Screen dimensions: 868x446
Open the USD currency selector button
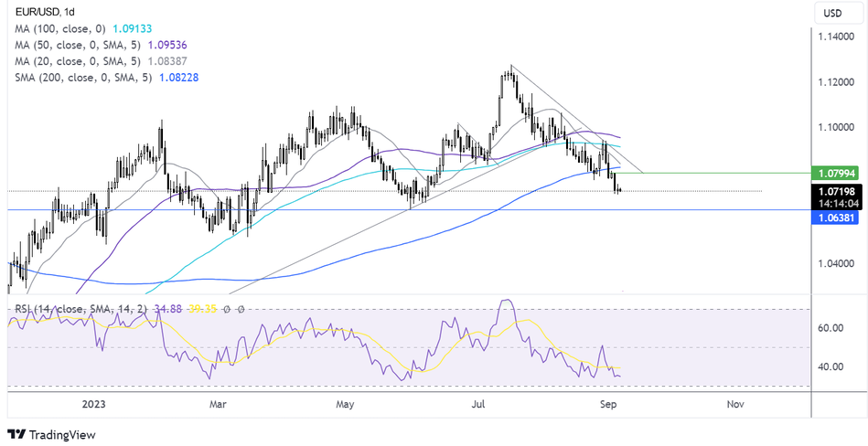[839, 14]
